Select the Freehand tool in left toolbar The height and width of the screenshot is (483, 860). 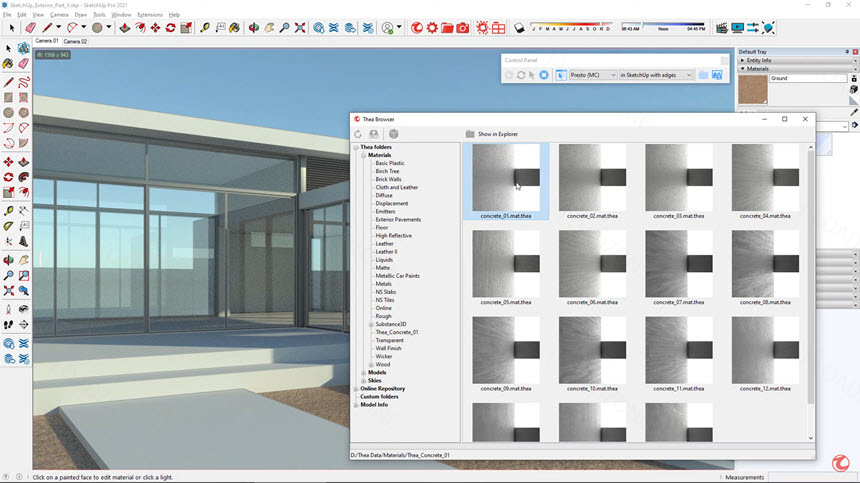point(24,82)
